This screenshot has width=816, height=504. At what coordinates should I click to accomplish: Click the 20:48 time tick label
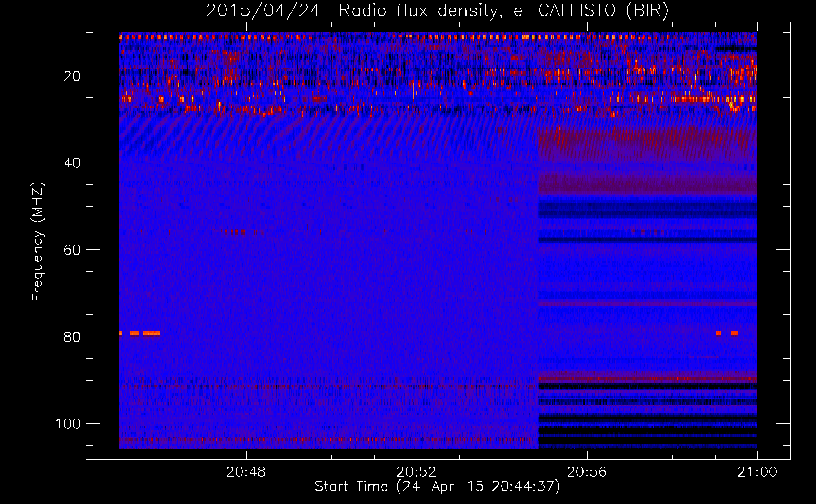click(246, 472)
